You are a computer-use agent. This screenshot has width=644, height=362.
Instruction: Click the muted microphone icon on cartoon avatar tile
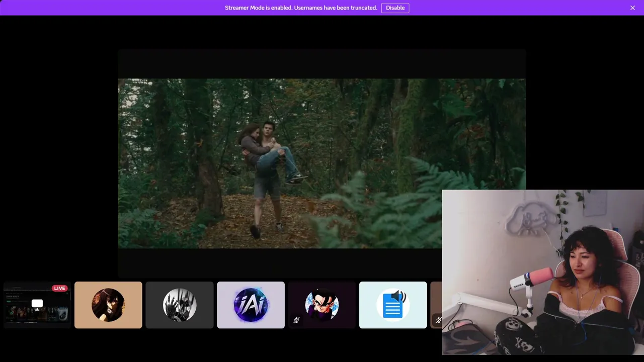(x=296, y=320)
